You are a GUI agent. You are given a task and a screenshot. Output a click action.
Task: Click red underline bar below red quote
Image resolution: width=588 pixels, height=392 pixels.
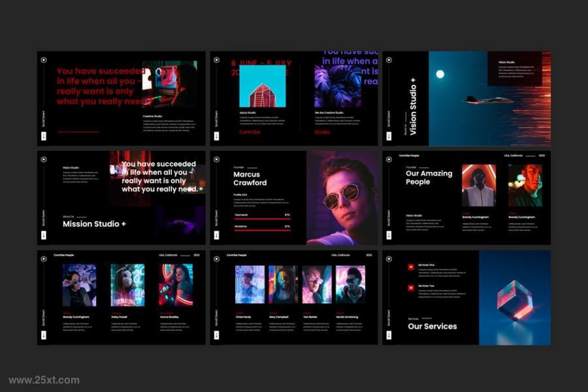coord(78,132)
